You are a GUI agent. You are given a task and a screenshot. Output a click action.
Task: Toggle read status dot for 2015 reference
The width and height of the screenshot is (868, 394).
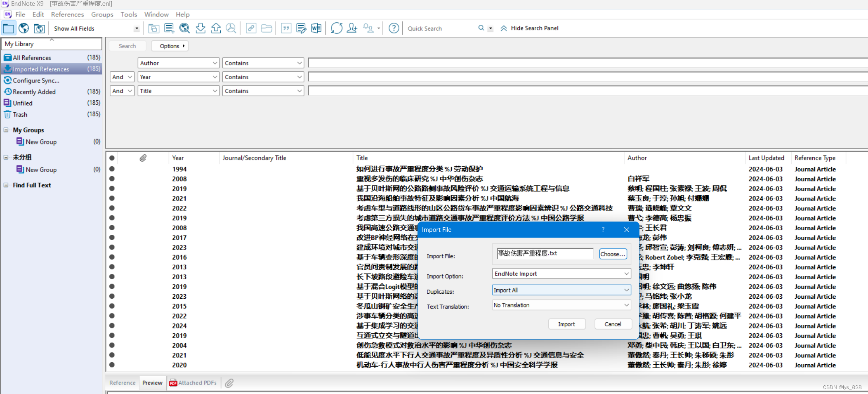tap(112, 306)
